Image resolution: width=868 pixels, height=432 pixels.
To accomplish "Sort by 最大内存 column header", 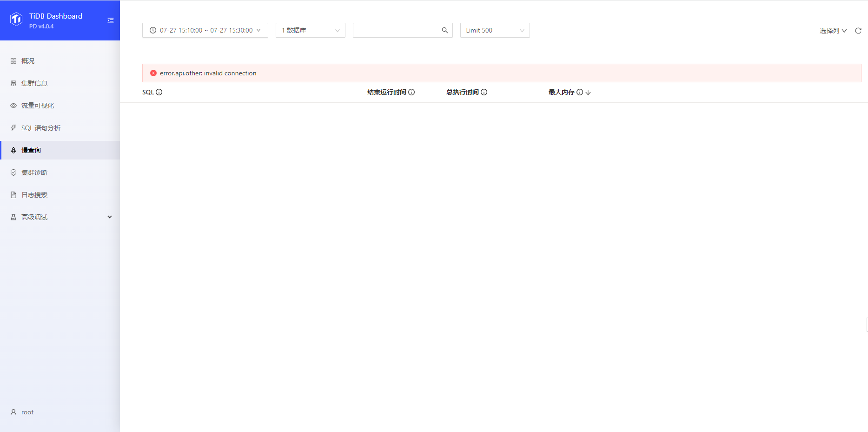I will pos(562,92).
